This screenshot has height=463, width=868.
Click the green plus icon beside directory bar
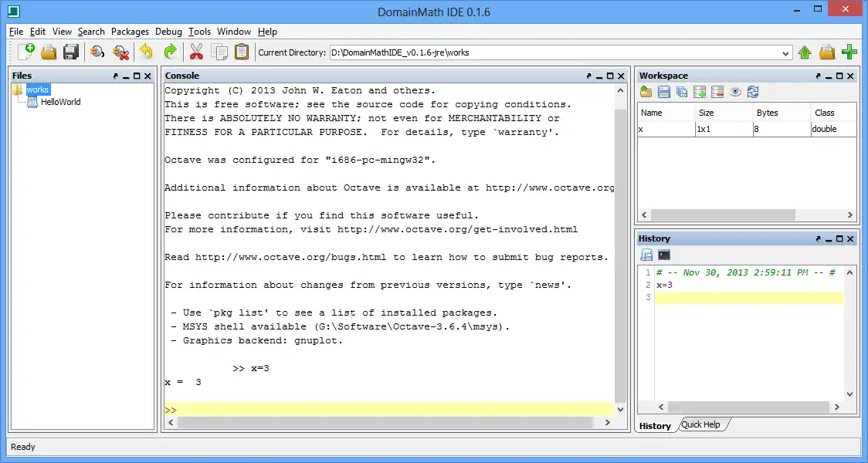[849, 52]
